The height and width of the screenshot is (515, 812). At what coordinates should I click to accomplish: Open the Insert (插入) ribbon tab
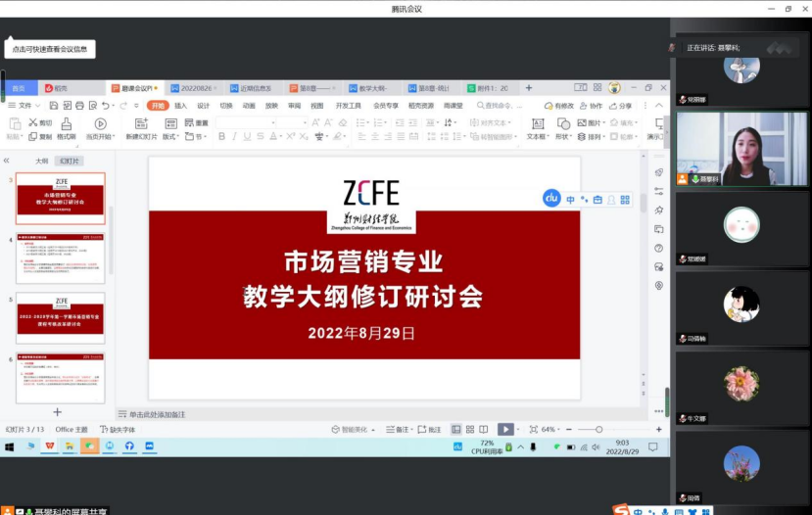pyautogui.click(x=181, y=106)
